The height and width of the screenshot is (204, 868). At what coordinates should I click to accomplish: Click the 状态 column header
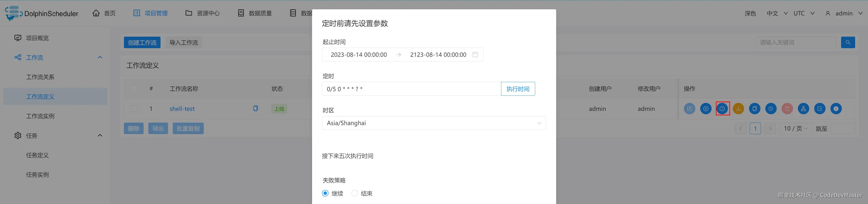(x=277, y=89)
